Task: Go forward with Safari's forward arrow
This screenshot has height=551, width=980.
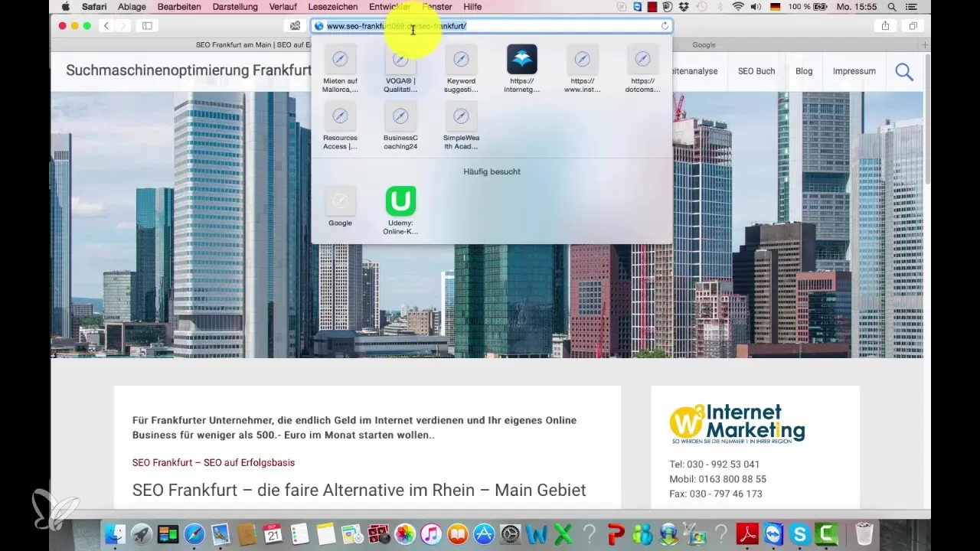Action: point(122,25)
